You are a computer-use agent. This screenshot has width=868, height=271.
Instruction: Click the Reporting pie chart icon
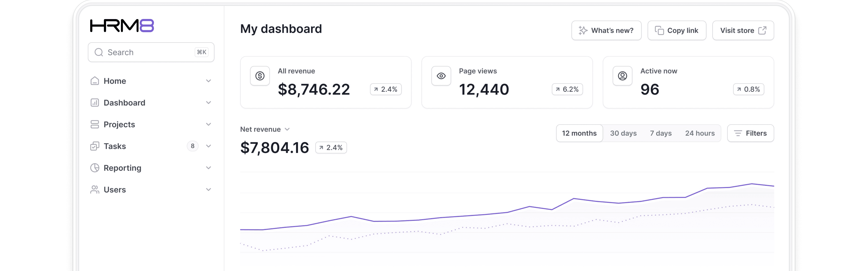[95, 168]
